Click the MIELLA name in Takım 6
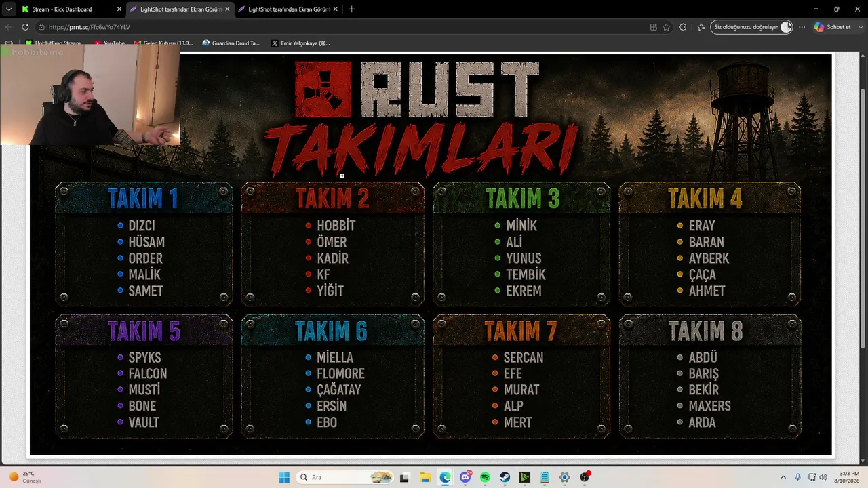The image size is (868, 488). point(335,357)
